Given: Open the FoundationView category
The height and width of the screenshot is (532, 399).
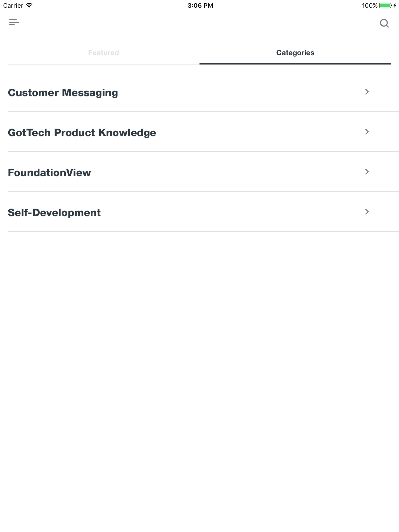Looking at the screenshot, I should coord(203,172).
